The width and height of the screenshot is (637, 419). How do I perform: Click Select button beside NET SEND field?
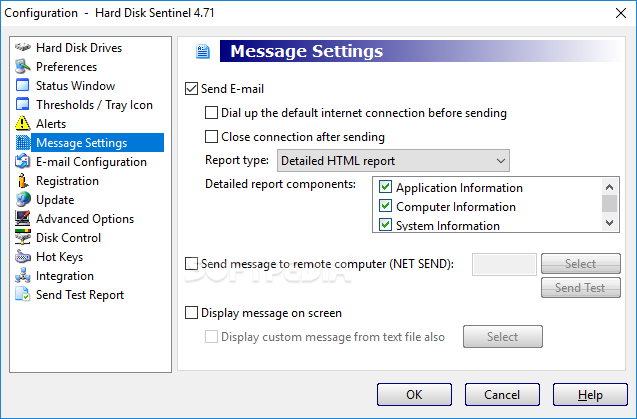coord(581,264)
